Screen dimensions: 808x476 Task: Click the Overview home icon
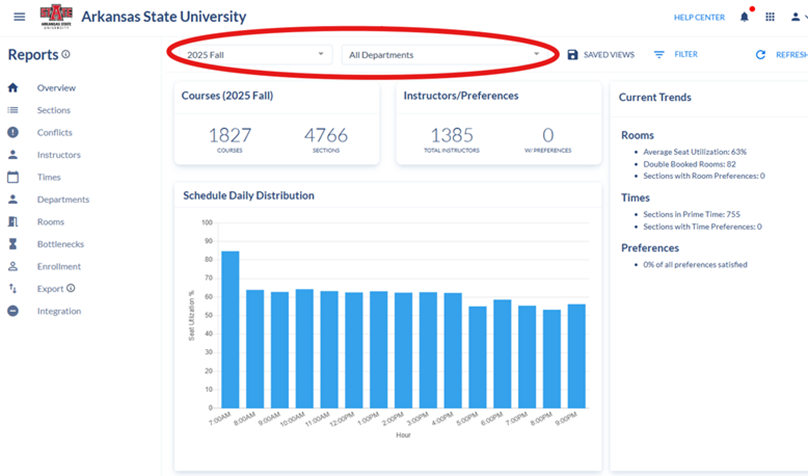pyautogui.click(x=13, y=88)
